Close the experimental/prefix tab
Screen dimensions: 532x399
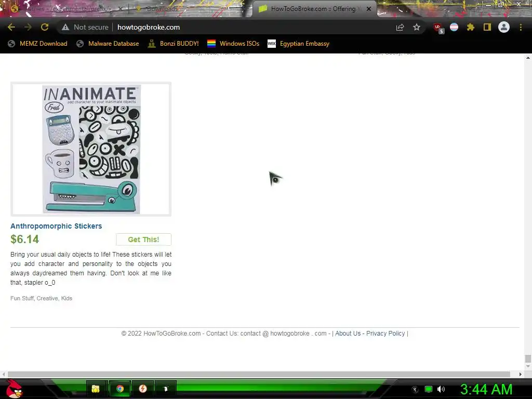pyautogui.click(x=120, y=9)
